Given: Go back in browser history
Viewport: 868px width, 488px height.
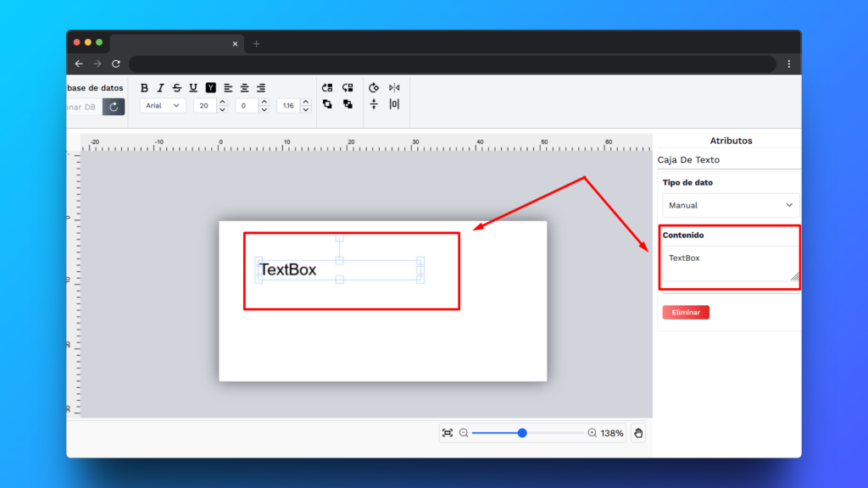Looking at the screenshot, I should coord(79,64).
